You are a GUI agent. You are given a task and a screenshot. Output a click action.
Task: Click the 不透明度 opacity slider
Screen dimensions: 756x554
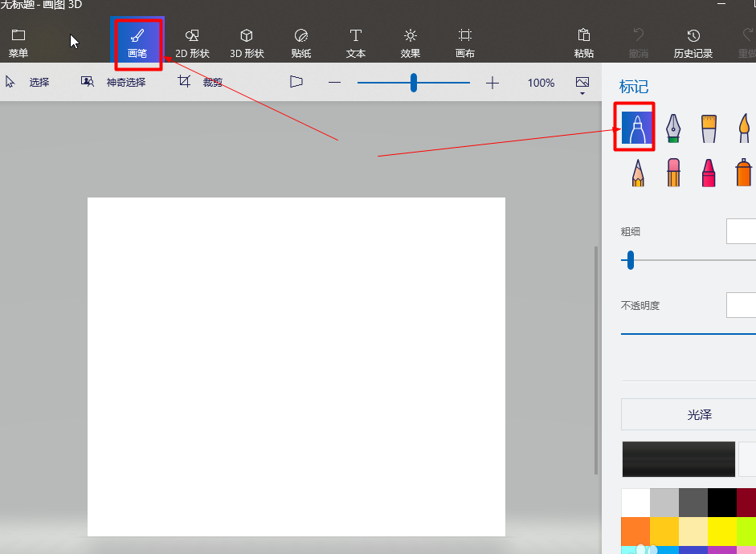tap(688, 333)
